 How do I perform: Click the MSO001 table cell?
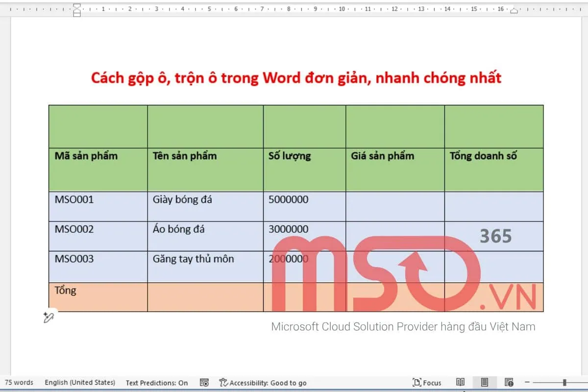coord(73,199)
